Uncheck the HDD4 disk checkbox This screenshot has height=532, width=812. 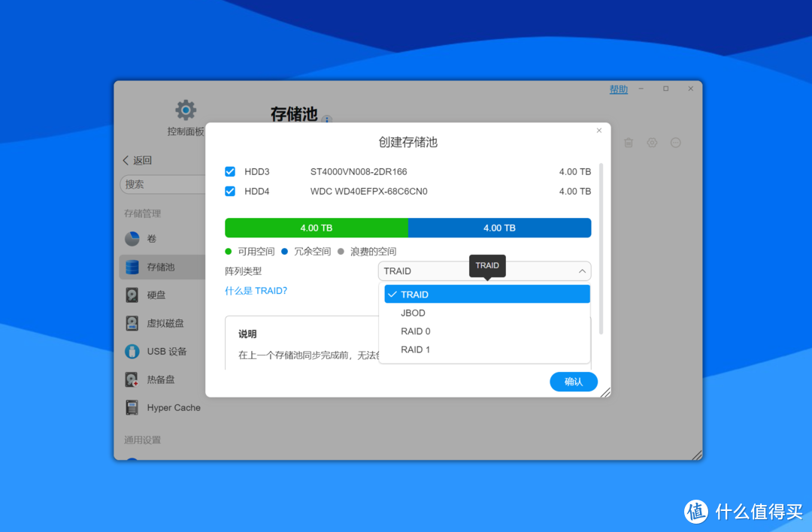230,191
